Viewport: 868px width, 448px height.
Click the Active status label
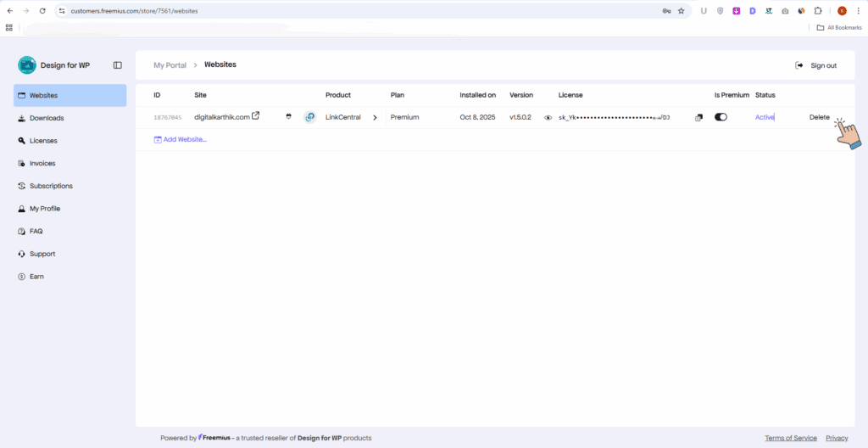[765, 117]
